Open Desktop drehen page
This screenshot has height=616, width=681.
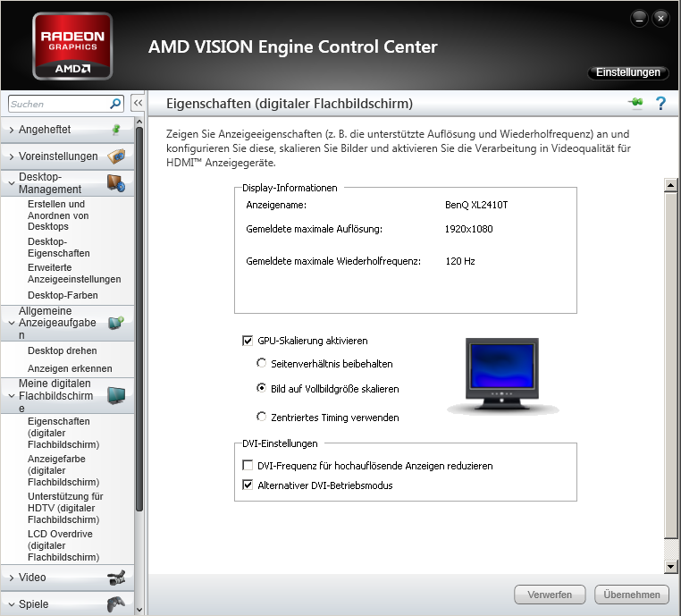[62, 350]
